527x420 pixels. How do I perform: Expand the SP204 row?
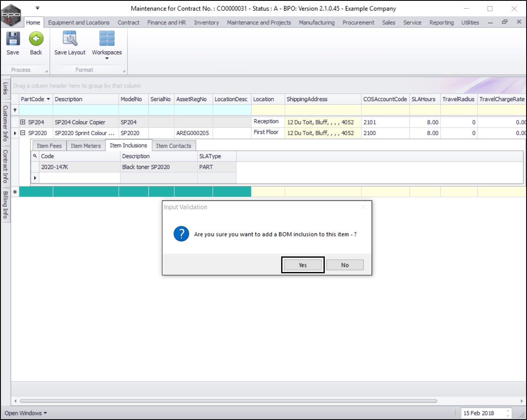tap(23, 122)
